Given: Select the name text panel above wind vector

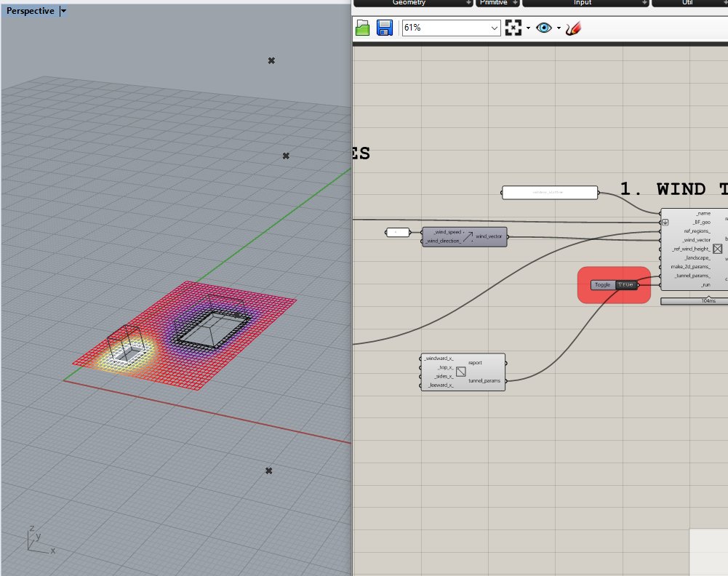Looking at the screenshot, I should pyautogui.click(x=550, y=192).
